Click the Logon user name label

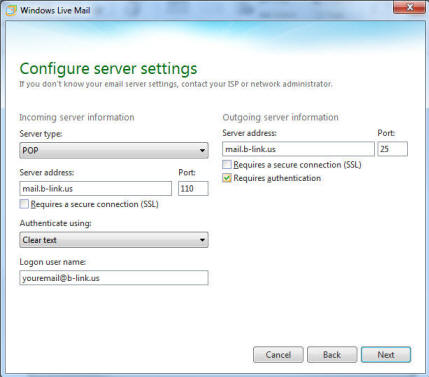53,262
